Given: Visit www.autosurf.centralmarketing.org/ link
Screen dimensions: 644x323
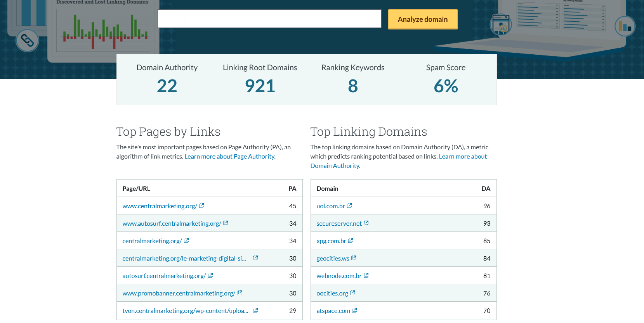Looking at the screenshot, I should click(x=172, y=223).
